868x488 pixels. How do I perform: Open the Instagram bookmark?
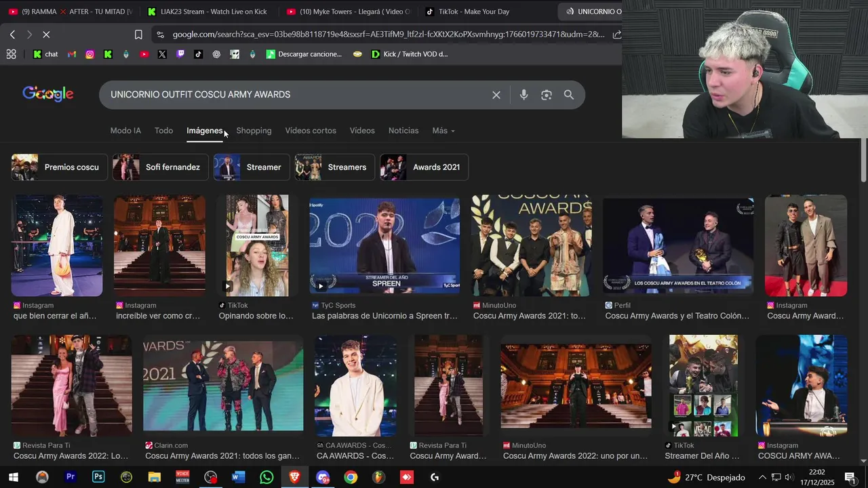click(90, 54)
